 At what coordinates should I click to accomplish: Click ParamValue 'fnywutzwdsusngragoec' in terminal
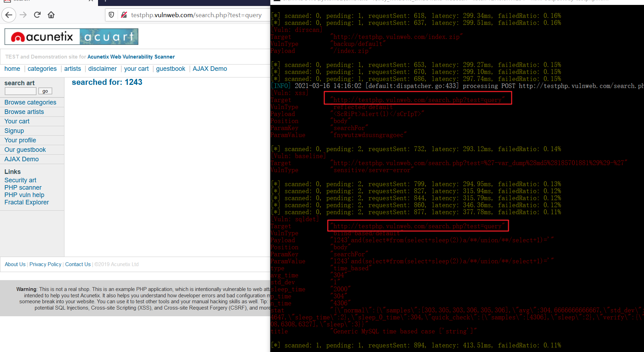368,135
